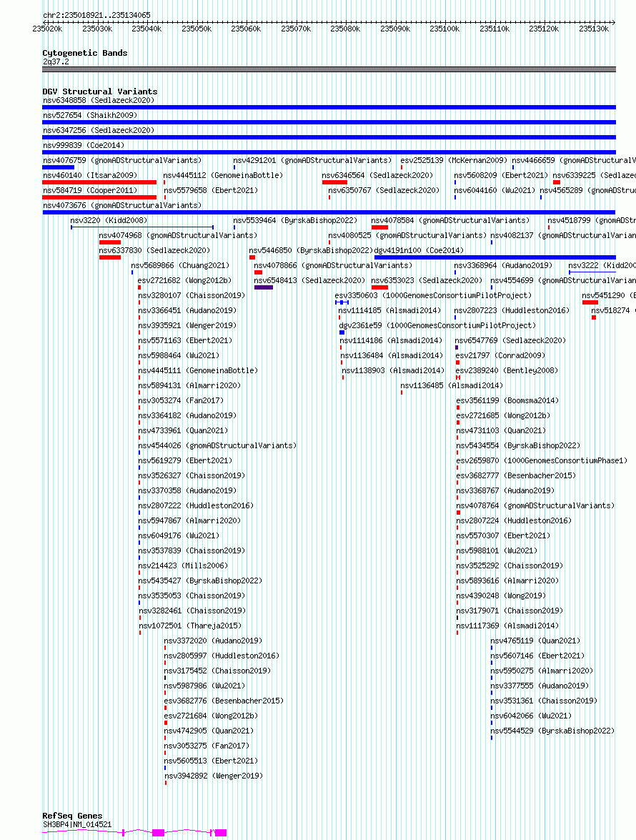Open nsv1114185 (Alsmadi2014) variant

(x=389, y=310)
